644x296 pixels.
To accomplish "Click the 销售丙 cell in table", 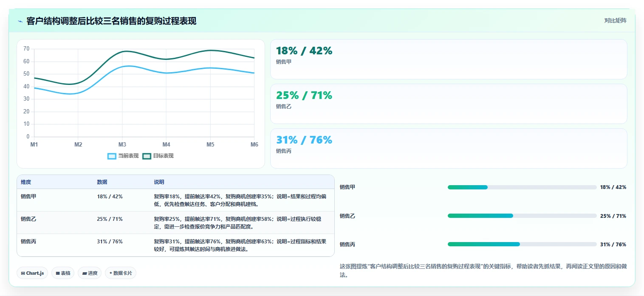I will pos(28,241).
